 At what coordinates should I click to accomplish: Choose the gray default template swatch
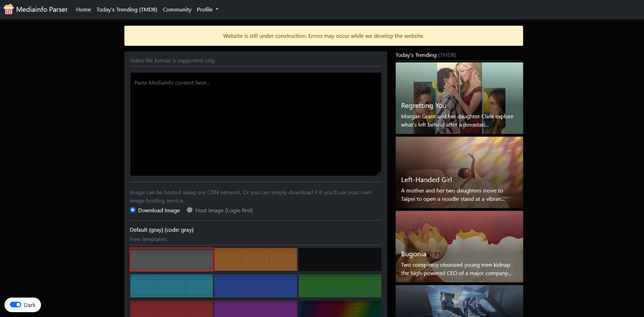point(171,259)
